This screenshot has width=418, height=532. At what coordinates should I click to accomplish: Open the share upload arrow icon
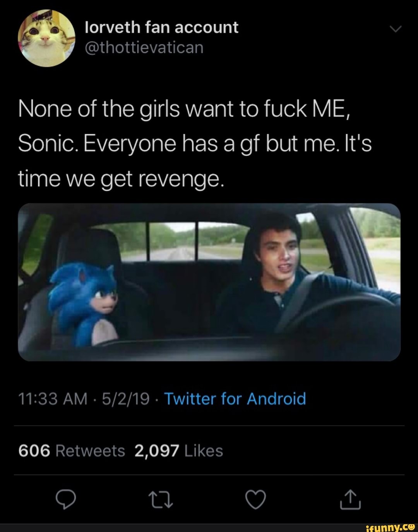point(351,499)
